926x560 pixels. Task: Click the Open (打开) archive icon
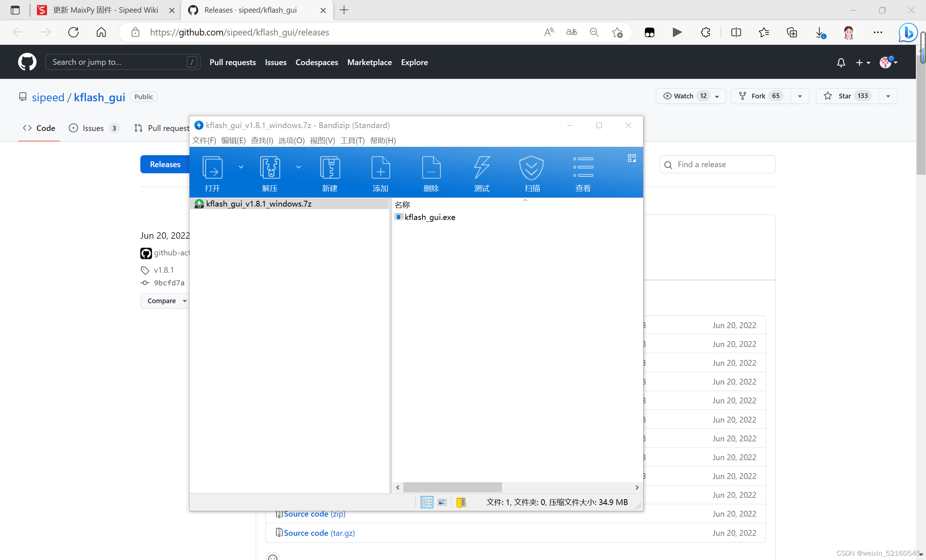pos(212,168)
